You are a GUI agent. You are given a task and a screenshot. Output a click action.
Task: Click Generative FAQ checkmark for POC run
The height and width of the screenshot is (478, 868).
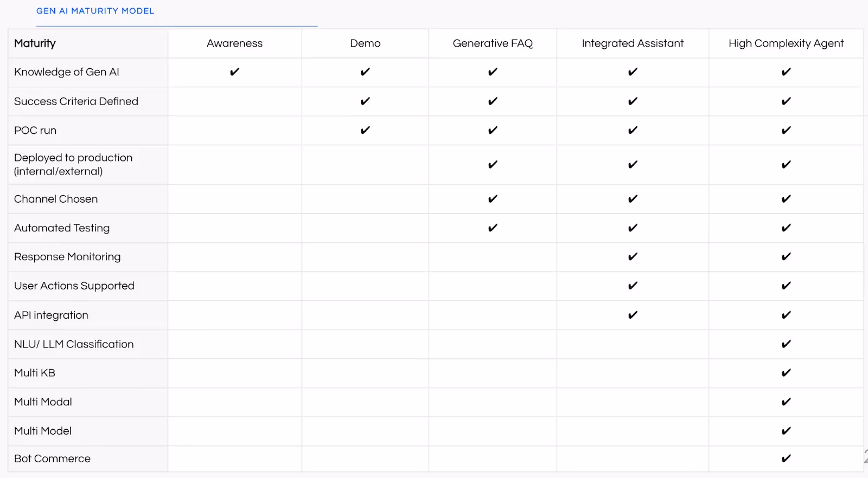pos(493,130)
